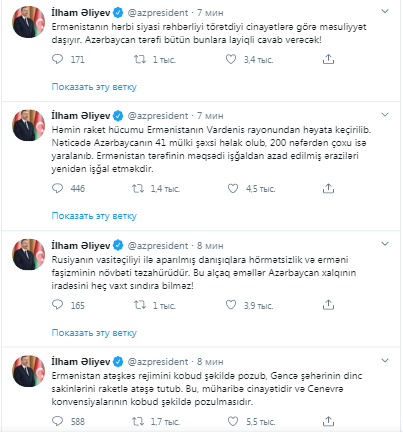Open the chevron menu on the Rusiyanın tweet
This screenshot has width=403, height=432.
[x=385, y=244]
